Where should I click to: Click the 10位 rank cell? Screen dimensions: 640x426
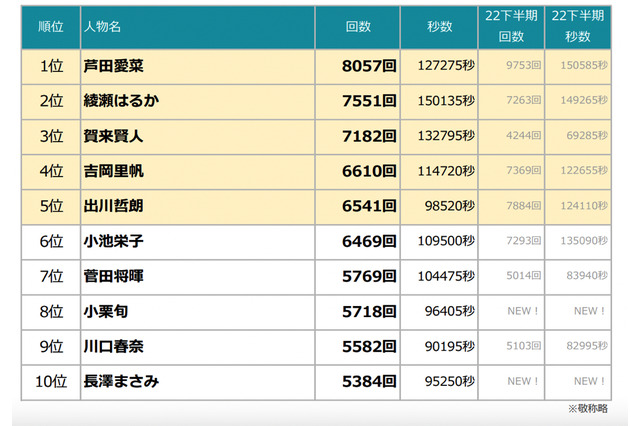(x=51, y=382)
